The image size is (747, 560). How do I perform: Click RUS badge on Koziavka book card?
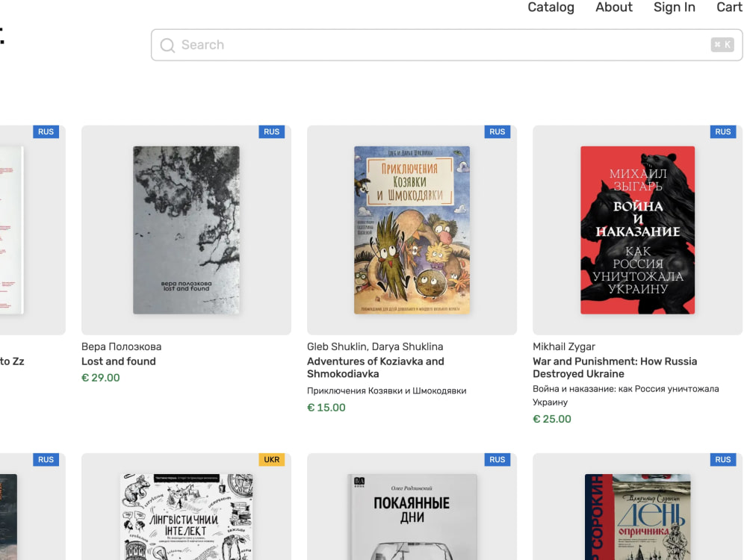498,132
